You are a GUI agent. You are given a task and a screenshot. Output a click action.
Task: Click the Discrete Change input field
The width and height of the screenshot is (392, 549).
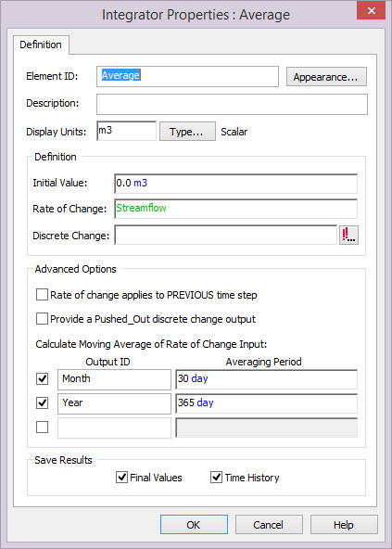pyautogui.click(x=226, y=235)
